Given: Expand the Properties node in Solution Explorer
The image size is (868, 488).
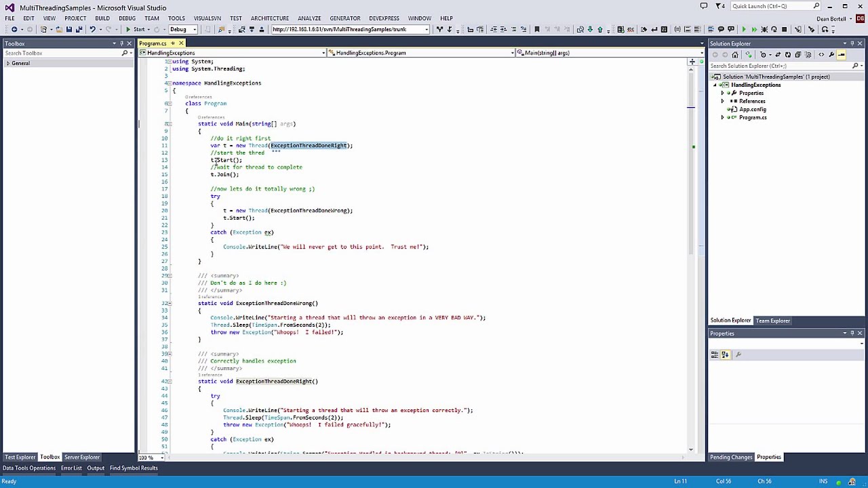Looking at the screenshot, I should click(x=722, y=93).
